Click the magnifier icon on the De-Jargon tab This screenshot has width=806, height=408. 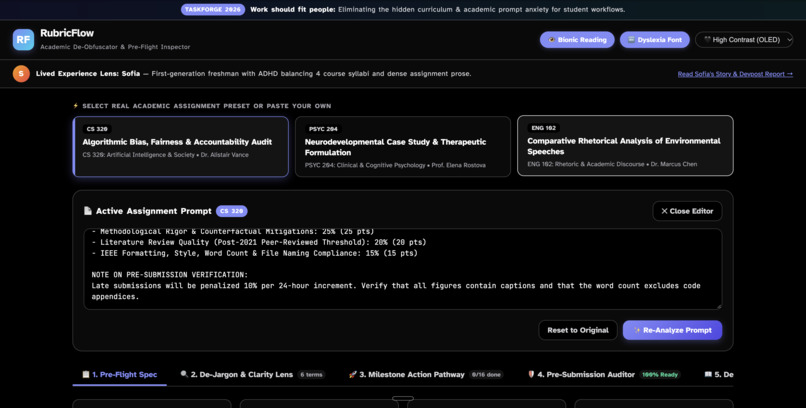[184, 374]
